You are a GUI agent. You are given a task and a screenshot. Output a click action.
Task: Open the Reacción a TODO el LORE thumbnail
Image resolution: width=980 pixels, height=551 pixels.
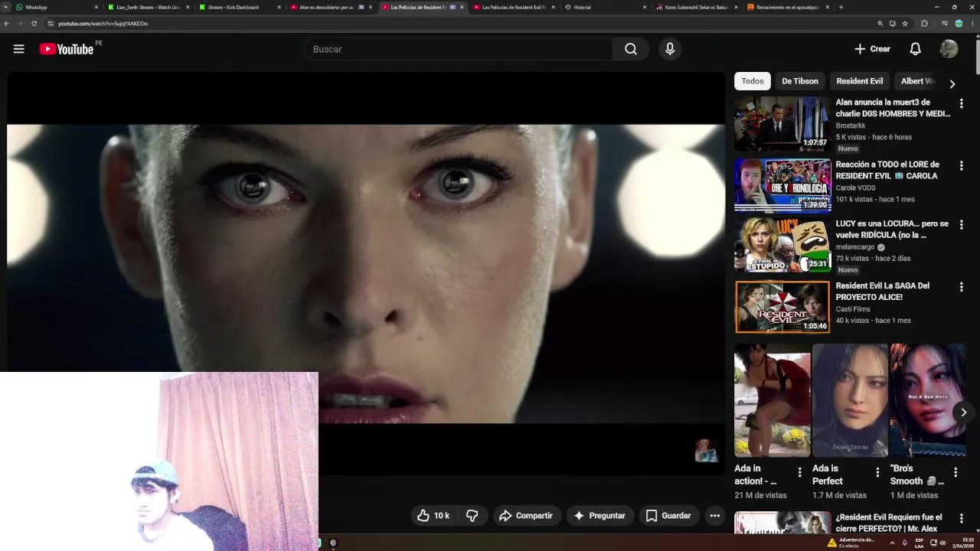point(782,185)
